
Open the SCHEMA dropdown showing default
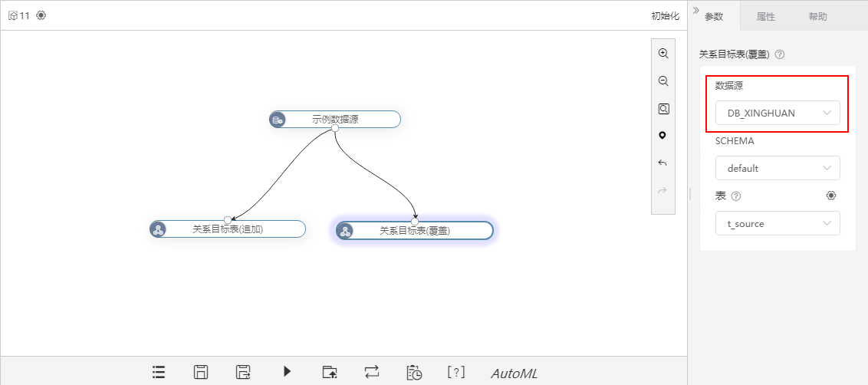click(778, 168)
